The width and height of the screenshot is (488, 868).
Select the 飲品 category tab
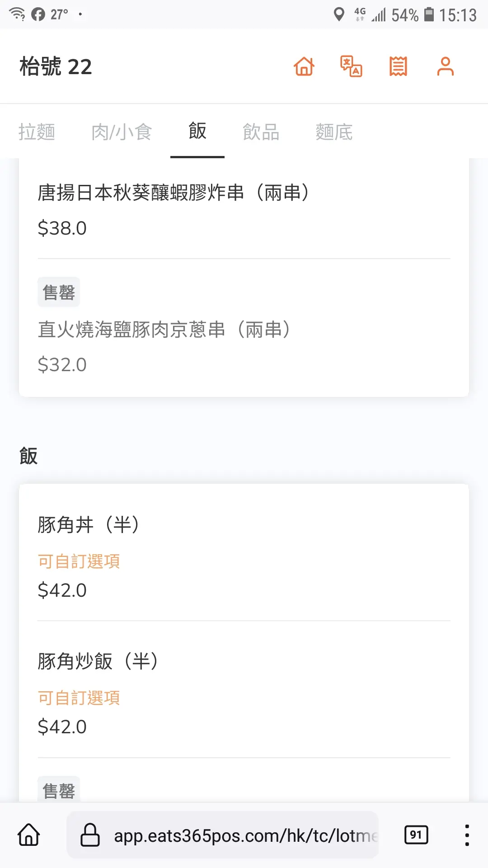click(x=261, y=132)
